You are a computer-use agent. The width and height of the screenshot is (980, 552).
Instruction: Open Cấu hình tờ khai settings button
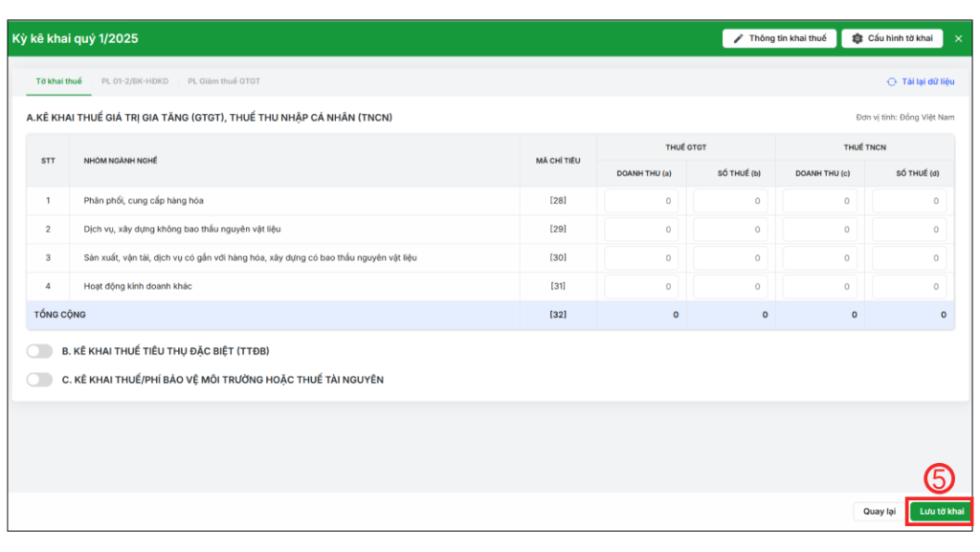coord(892,39)
